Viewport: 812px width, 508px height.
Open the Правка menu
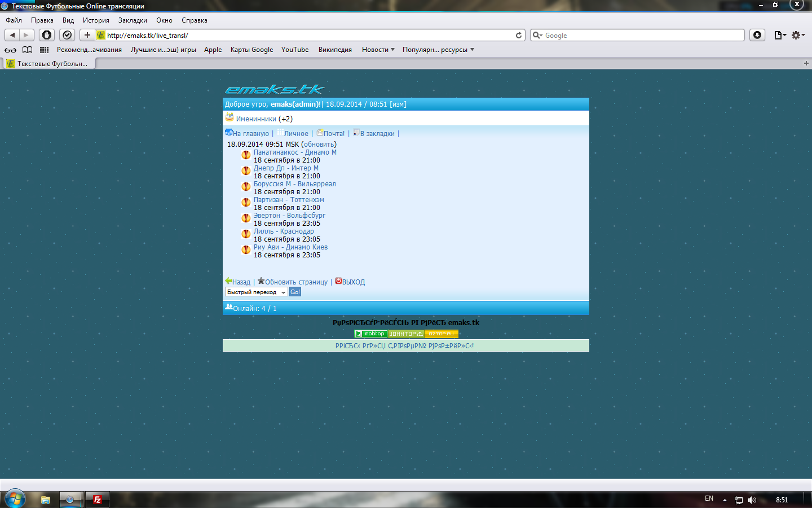point(42,20)
